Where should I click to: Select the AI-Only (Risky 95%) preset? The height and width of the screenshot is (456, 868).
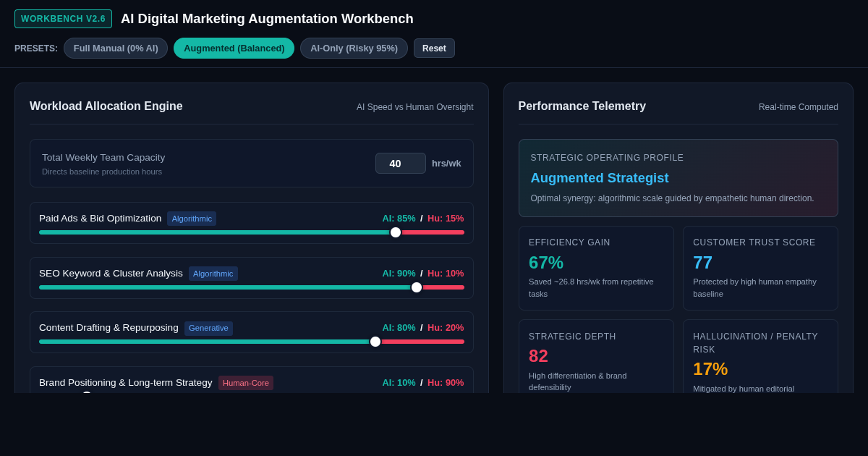(354, 48)
